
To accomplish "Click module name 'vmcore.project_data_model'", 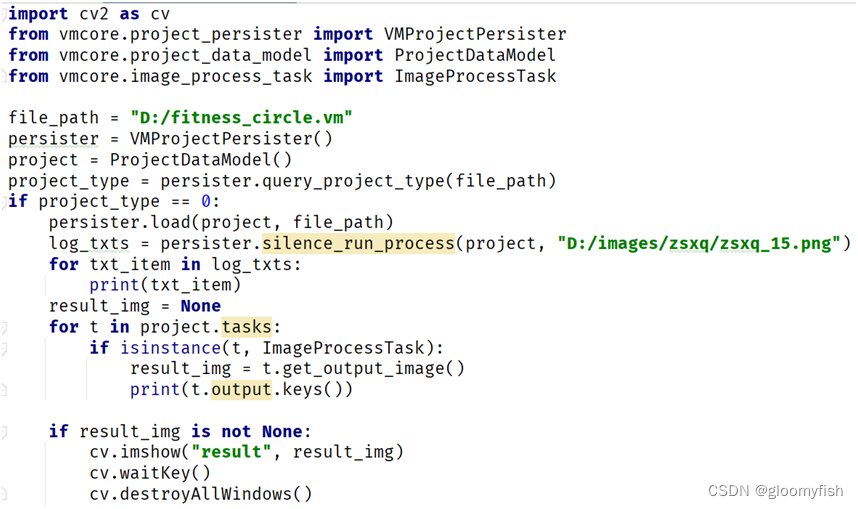I will tap(185, 55).
